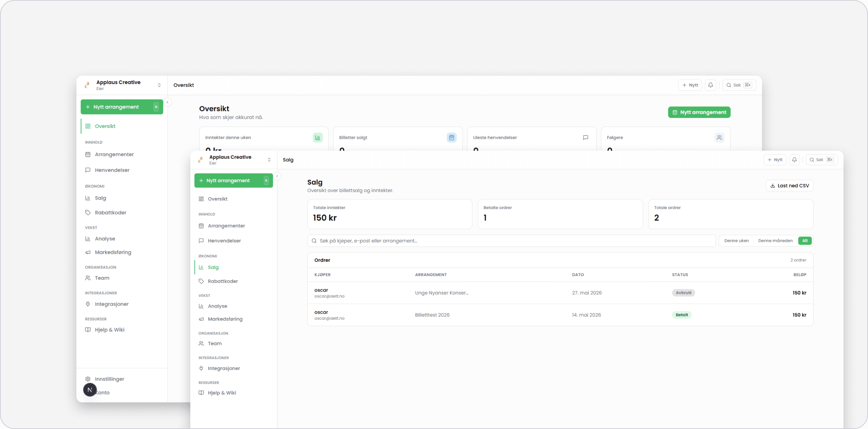Open Markedsføring in the Salg window sidebar

click(x=234, y=319)
